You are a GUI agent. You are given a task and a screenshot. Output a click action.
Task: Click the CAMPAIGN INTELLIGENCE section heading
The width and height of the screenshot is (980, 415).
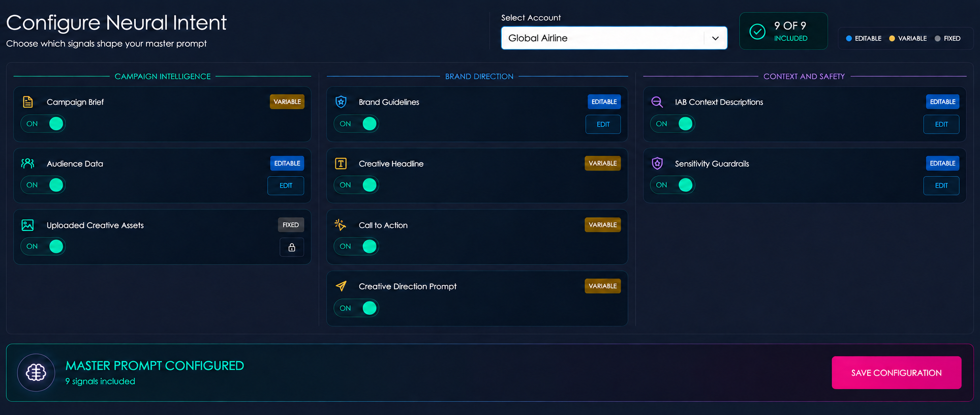[x=163, y=76]
